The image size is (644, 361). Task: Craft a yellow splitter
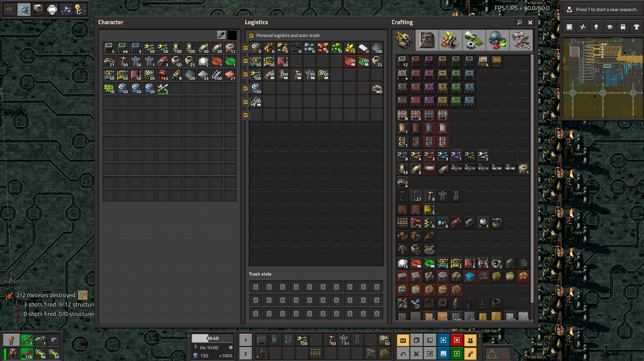tap(402, 142)
